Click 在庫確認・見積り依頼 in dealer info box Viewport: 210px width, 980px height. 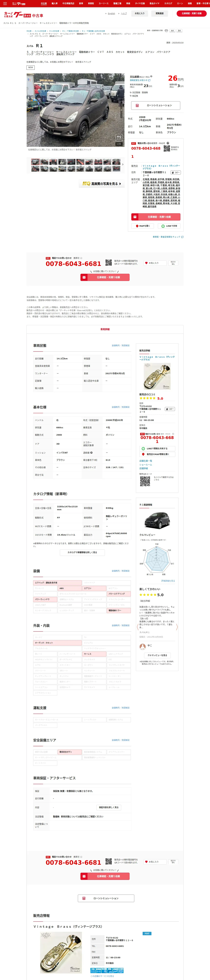156,217
